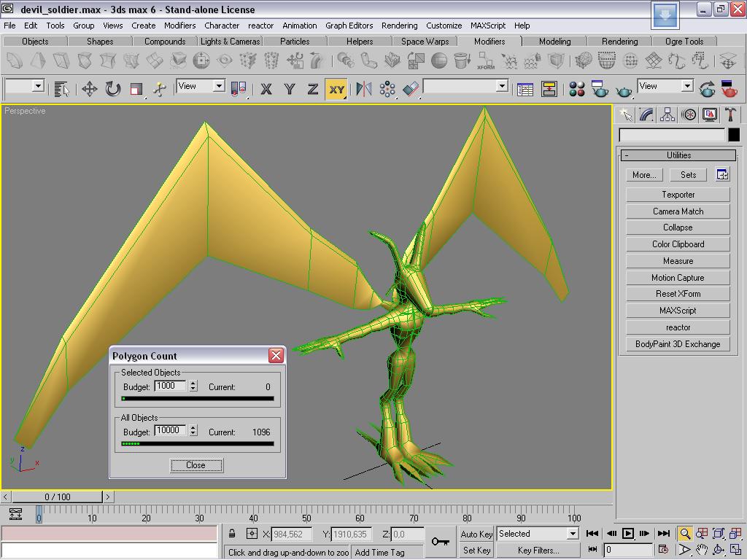Viewport: 747px width, 560px height.
Task: Open the Motion command panel tab
Action: click(x=689, y=114)
